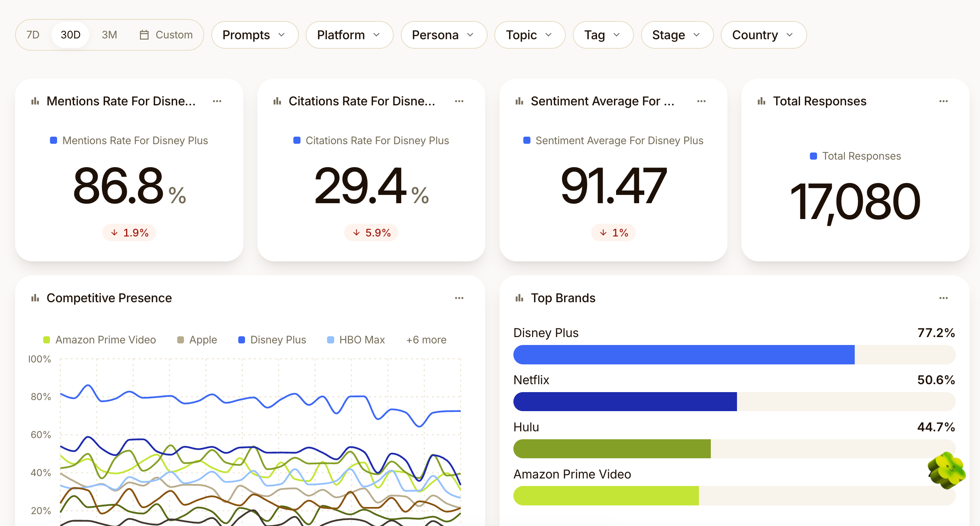Click the Amazon Prime Video bar in Top Brands
This screenshot has height=526, width=980.
[734, 496]
